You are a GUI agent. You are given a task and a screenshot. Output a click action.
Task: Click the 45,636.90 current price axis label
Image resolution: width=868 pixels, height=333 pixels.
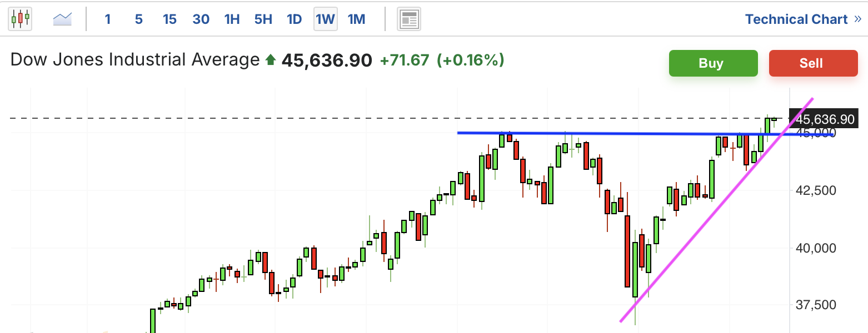point(825,119)
